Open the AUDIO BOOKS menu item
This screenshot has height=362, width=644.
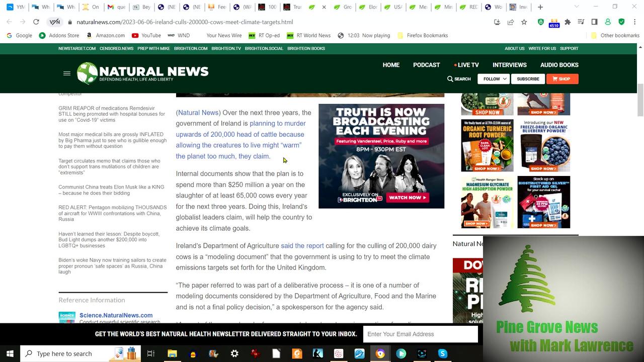[559, 65]
